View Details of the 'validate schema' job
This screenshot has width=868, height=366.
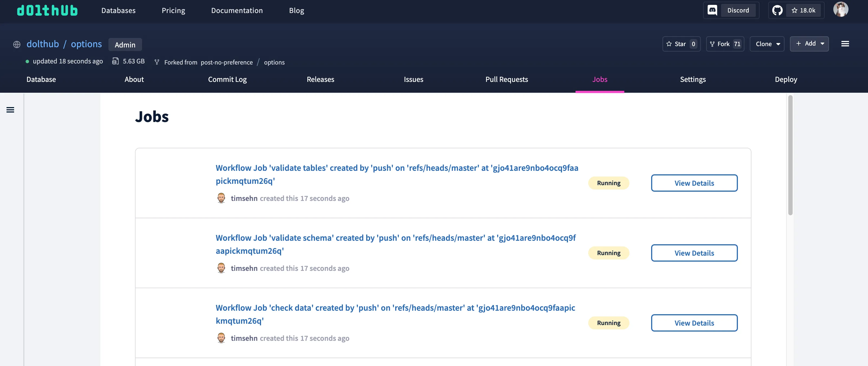(694, 253)
